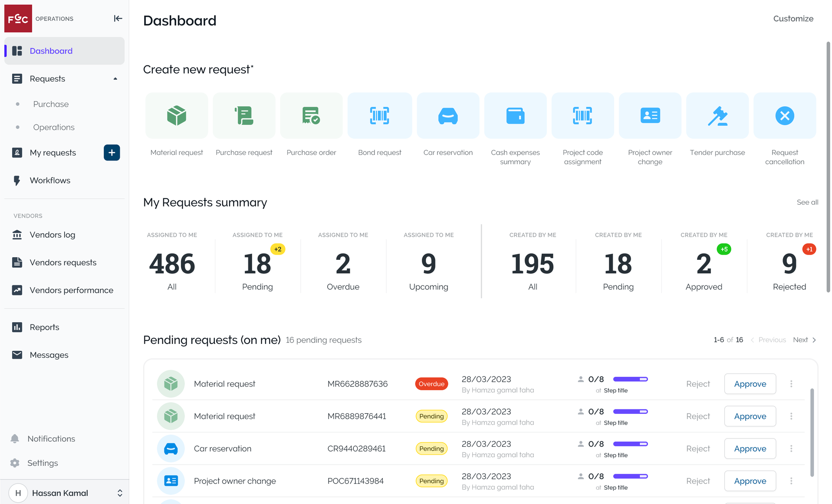The image size is (832, 504).
Task: Click the plus icon beside My requests
Action: click(112, 153)
